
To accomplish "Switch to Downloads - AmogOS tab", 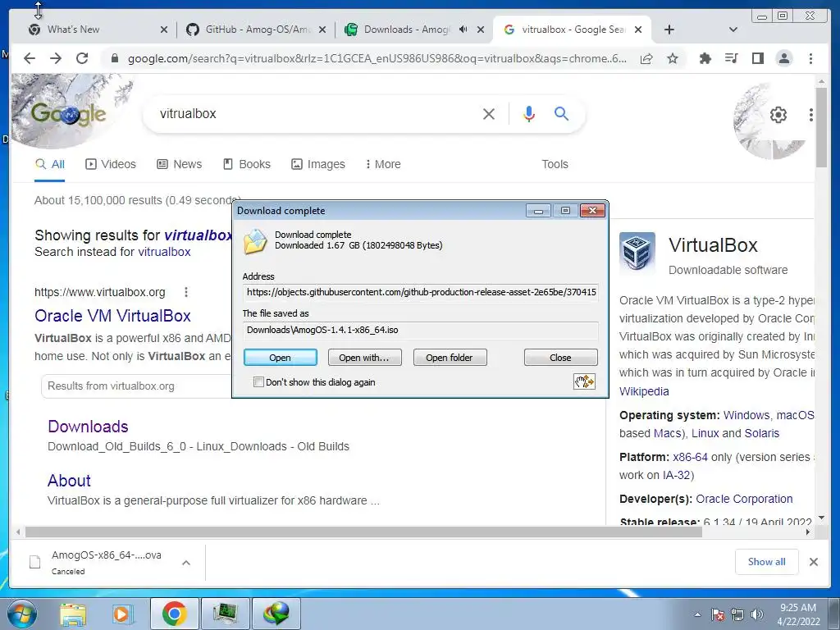I will [413, 30].
